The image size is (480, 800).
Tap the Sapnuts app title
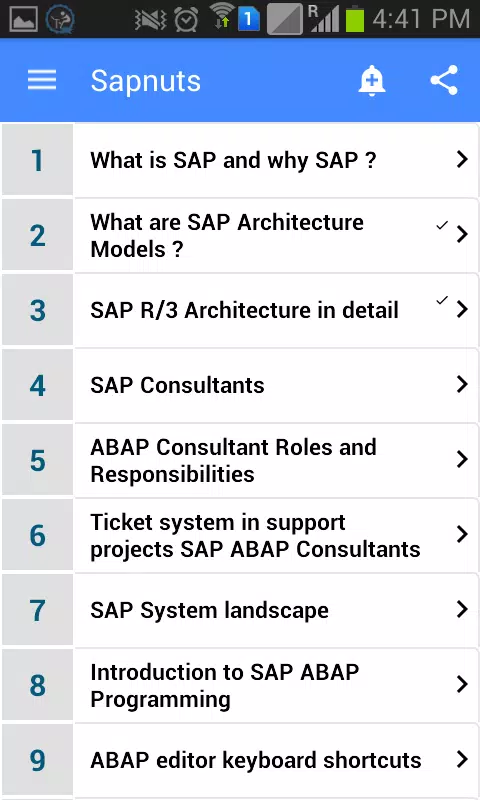145,81
